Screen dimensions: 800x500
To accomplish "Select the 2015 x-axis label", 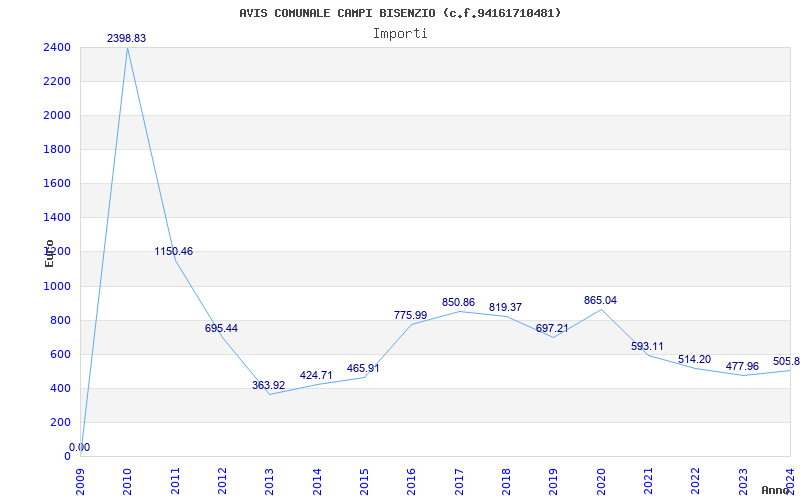I will click(x=364, y=482).
